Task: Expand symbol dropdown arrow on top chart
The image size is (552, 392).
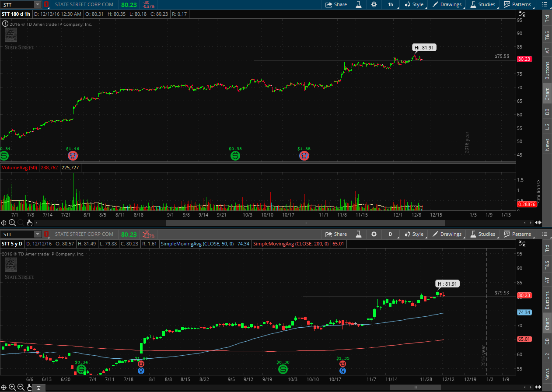Action: pyautogui.click(x=38, y=4)
